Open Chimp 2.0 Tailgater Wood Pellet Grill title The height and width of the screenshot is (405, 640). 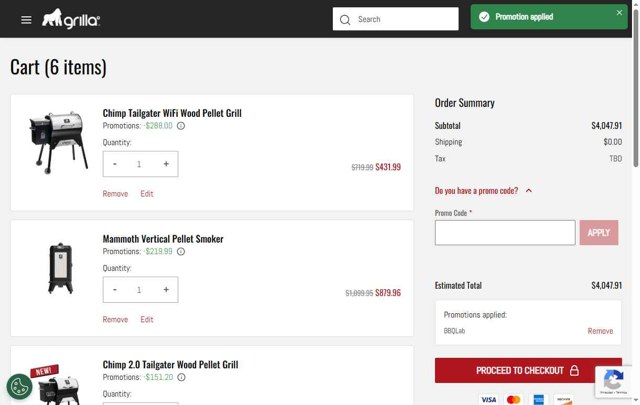(170, 365)
